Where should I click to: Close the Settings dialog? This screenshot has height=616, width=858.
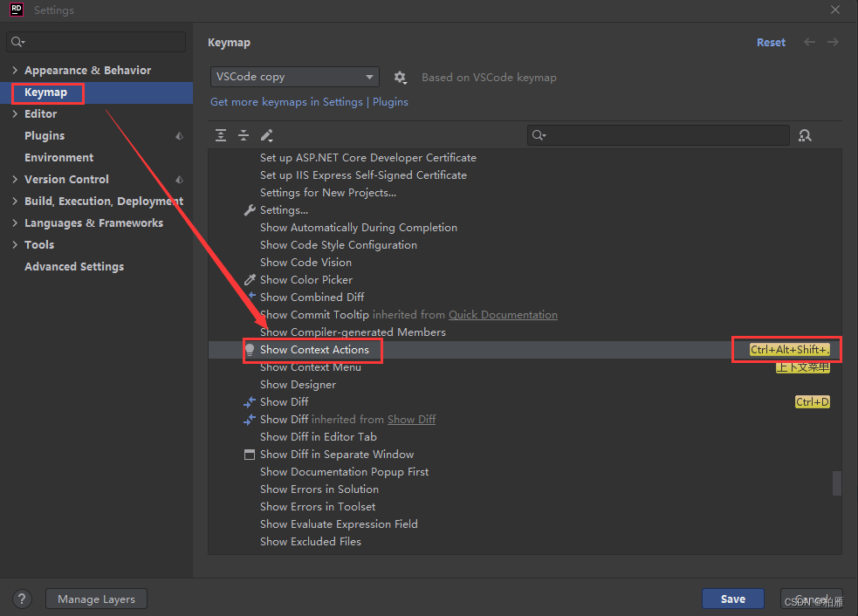point(835,10)
